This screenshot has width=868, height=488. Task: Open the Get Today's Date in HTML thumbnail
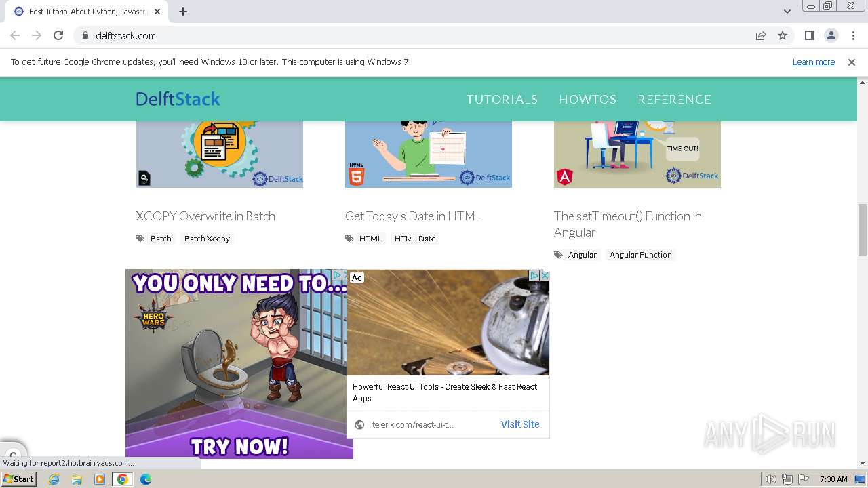click(x=429, y=155)
